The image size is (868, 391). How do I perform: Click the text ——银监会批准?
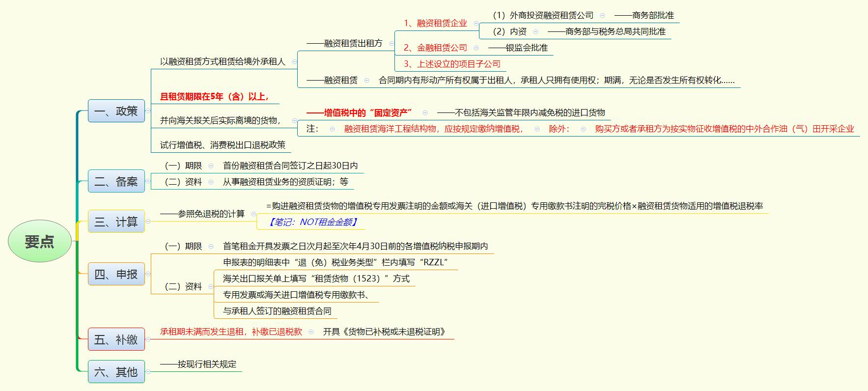[x=518, y=48]
